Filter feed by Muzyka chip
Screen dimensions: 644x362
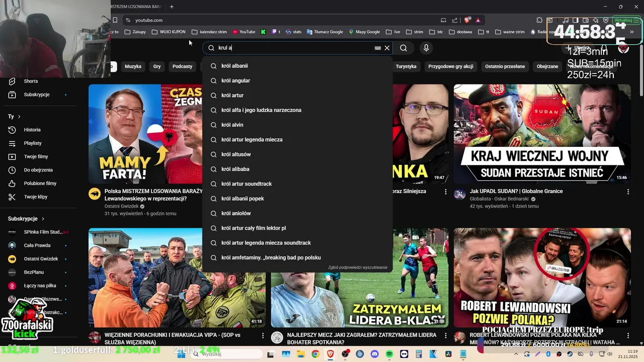point(133,66)
